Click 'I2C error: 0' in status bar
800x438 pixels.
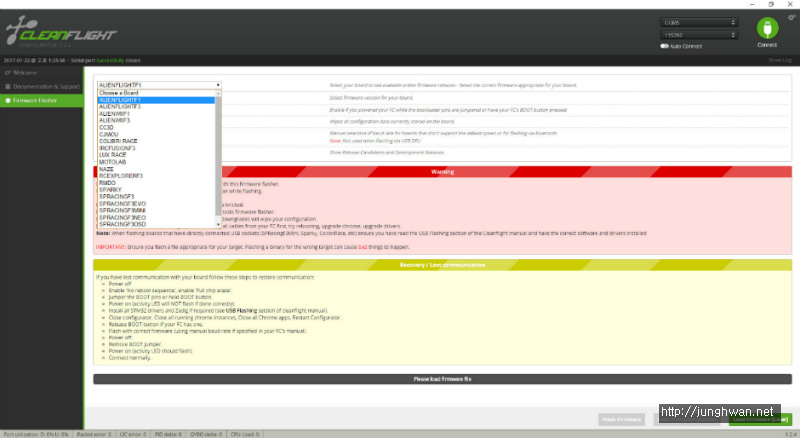click(x=133, y=434)
